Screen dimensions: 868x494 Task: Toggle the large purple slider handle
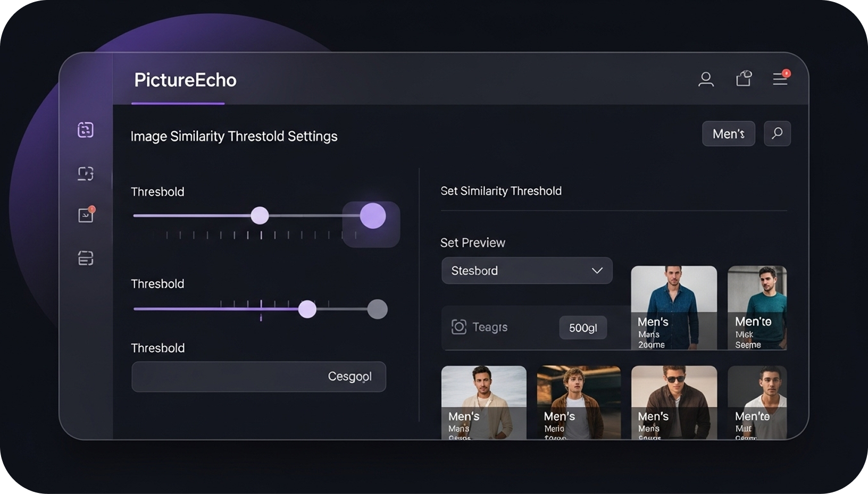pos(373,216)
